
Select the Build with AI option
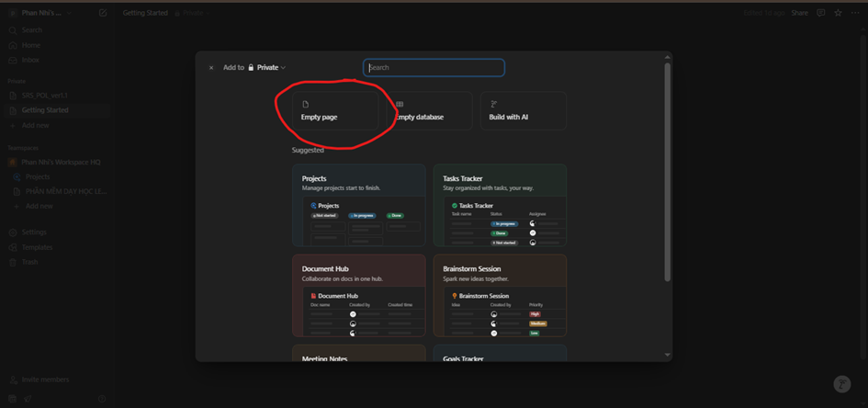point(522,110)
